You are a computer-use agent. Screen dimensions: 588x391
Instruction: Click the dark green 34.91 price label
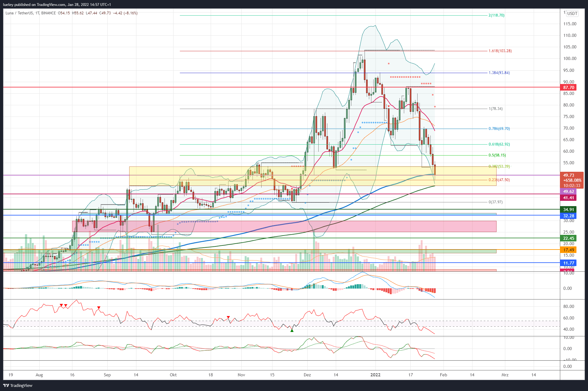[568, 210]
